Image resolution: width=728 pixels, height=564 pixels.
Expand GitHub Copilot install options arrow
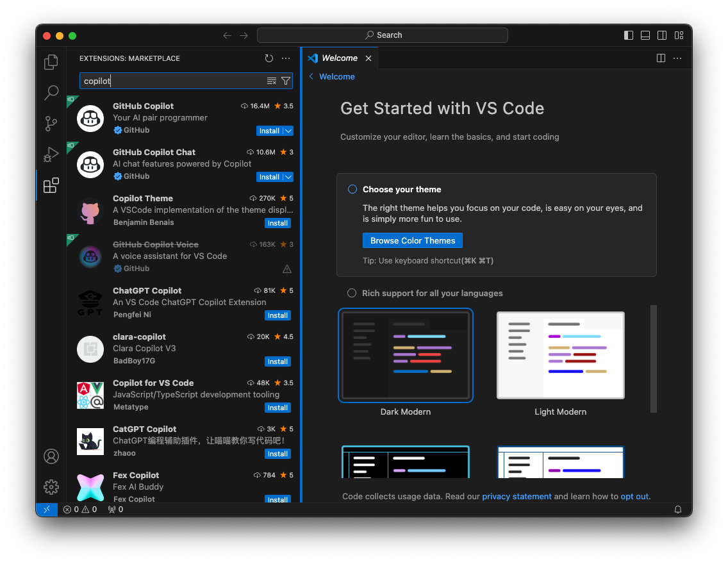(288, 131)
